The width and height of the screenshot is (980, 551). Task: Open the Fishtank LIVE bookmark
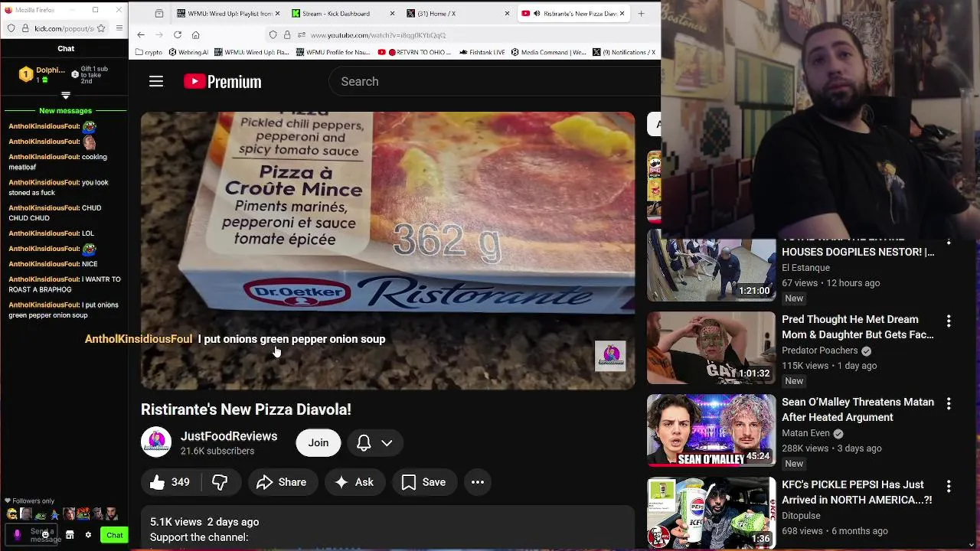coord(482,52)
